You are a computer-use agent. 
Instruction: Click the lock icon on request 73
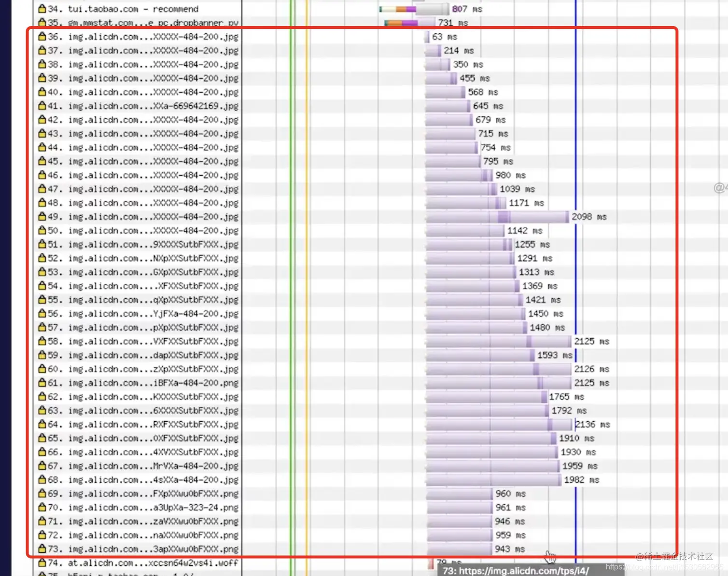[x=42, y=549]
